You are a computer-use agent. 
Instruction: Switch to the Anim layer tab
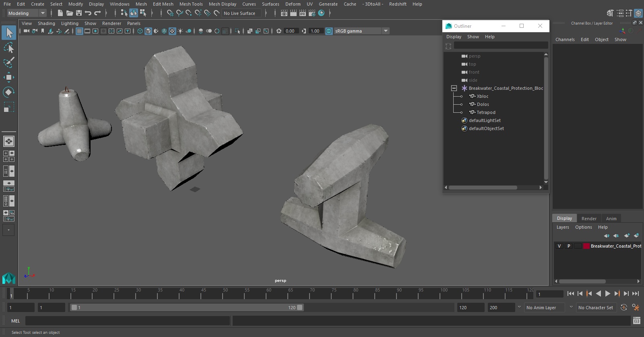[611, 219]
